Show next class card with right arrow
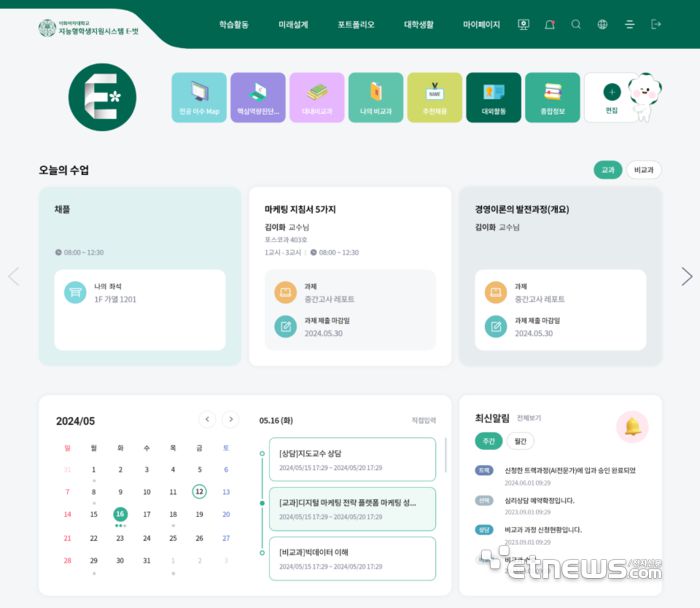Screen dimensions: 700x608 tap(686, 276)
